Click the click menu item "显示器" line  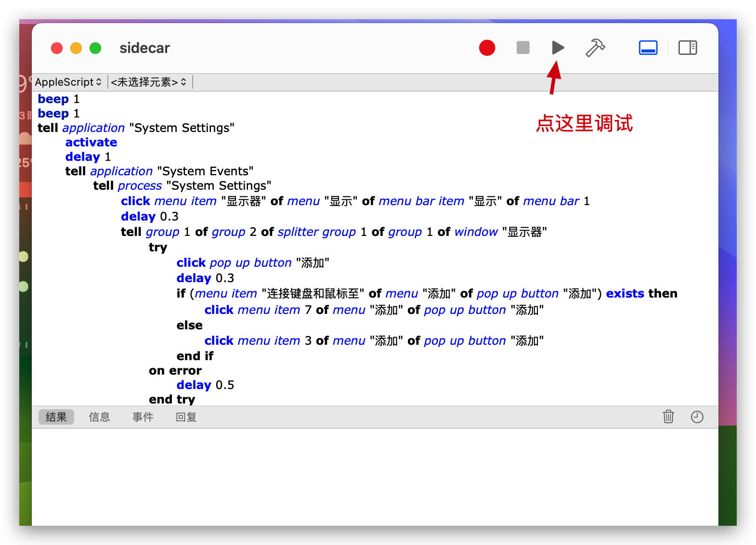pyautogui.click(x=355, y=201)
